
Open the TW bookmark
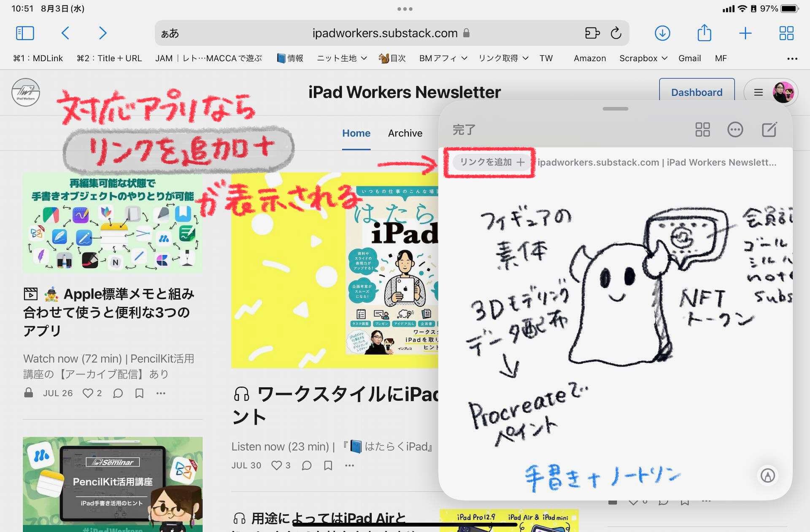546,58
